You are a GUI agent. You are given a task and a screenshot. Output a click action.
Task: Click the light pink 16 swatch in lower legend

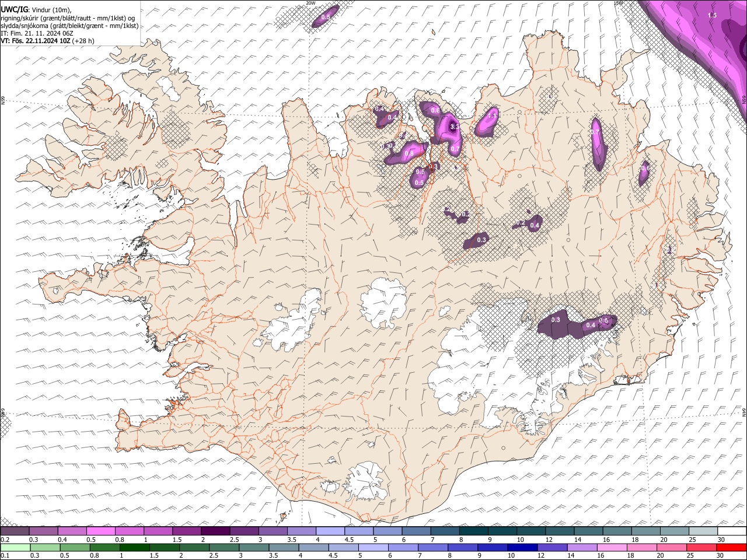click(x=612, y=547)
